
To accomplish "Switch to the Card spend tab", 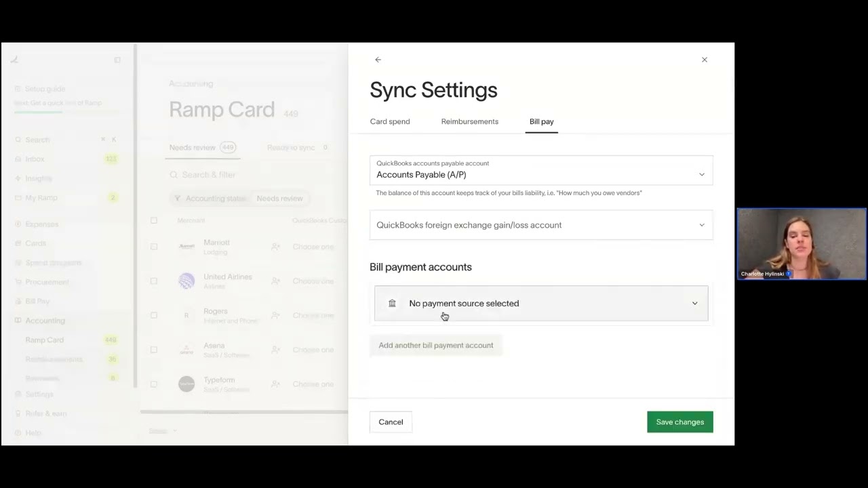I will pos(390,121).
